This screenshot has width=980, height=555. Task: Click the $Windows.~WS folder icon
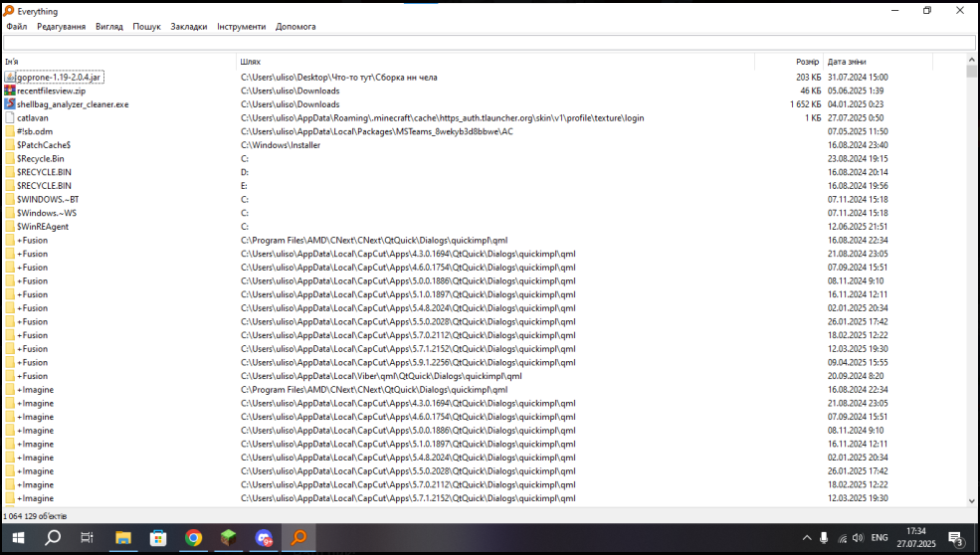[x=10, y=213]
